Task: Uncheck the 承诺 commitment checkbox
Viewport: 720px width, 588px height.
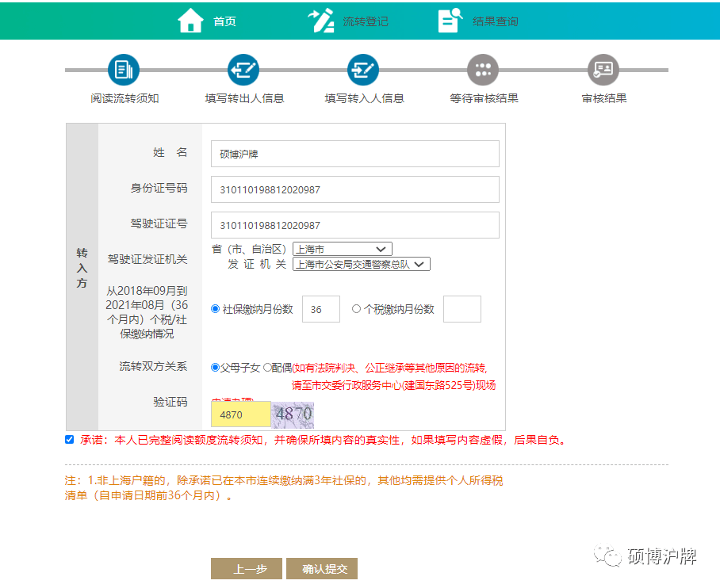Action: [x=69, y=439]
